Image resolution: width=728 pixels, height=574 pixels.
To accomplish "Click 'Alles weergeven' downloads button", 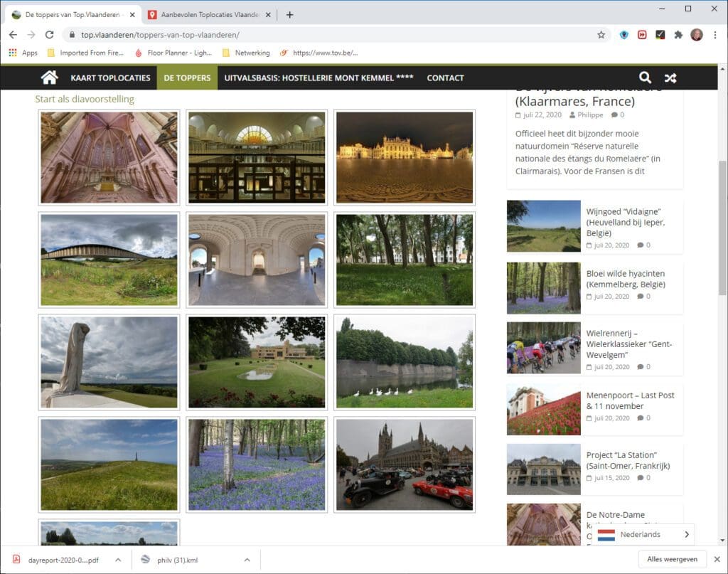I will click(x=673, y=559).
